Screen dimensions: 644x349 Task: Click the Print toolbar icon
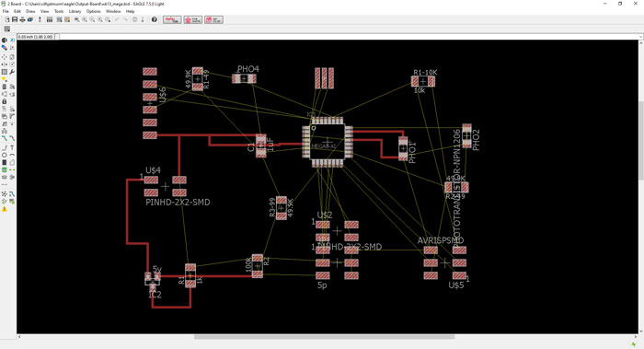[23, 19]
